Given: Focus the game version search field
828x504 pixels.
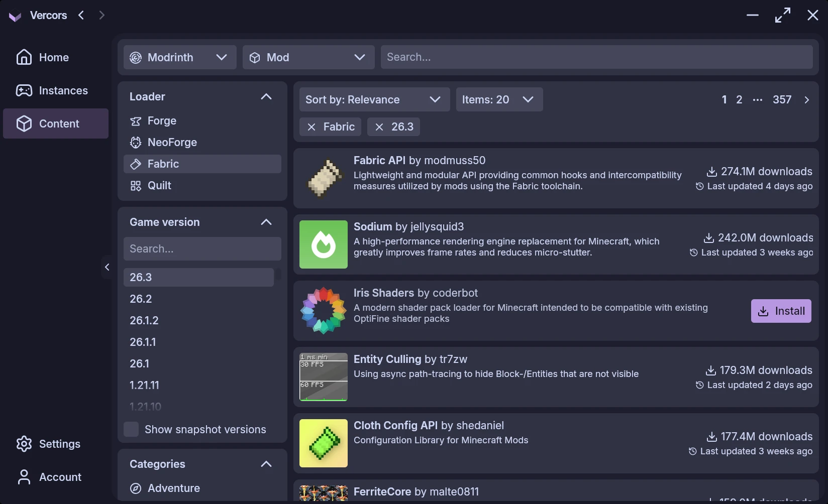Looking at the screenshot, I should [x=202, y=249].
